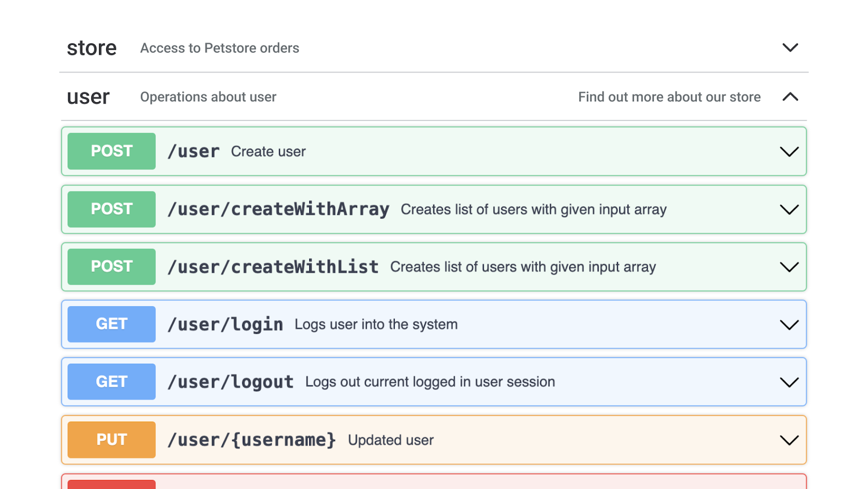The height and width of the screenshot is (489, 868).
Task: Select the POST badge on /user endpoint
Action: [111, 151]
